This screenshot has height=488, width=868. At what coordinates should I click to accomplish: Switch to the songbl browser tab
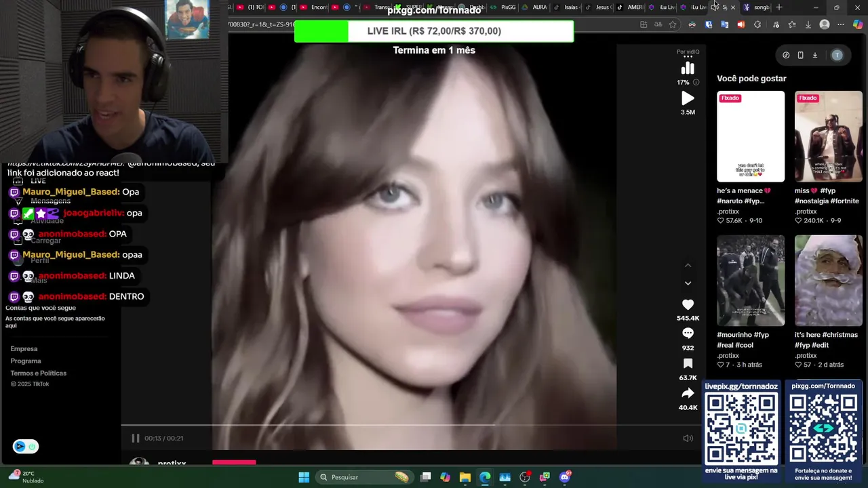(x=756, y=7)
